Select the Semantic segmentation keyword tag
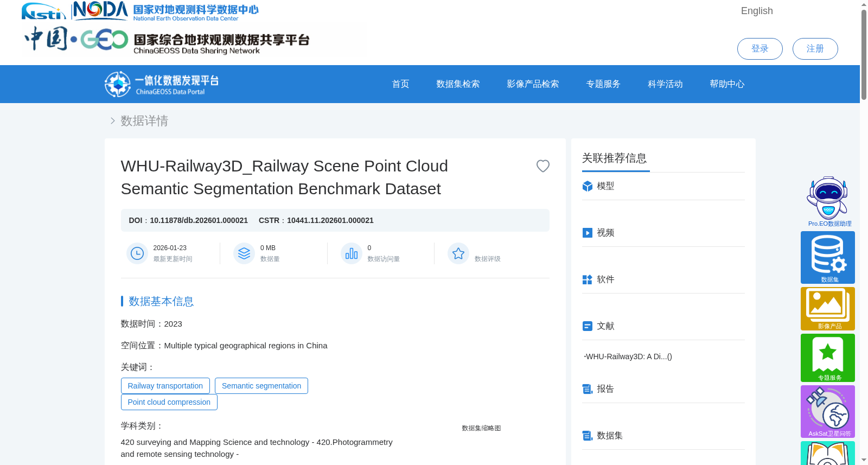Image resolution: width=868 pixels, height=465 pixels. 261,386
